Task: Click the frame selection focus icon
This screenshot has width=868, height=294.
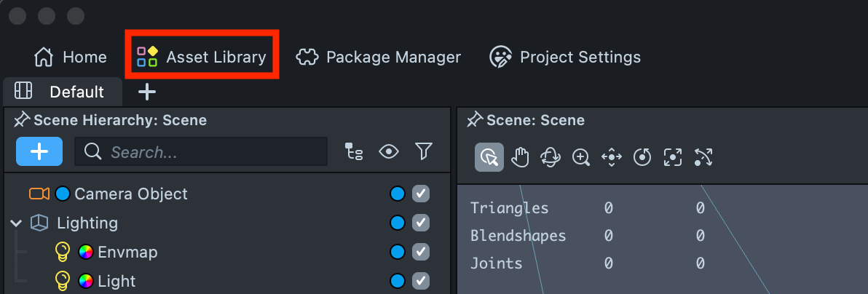Action: point(672,156)
